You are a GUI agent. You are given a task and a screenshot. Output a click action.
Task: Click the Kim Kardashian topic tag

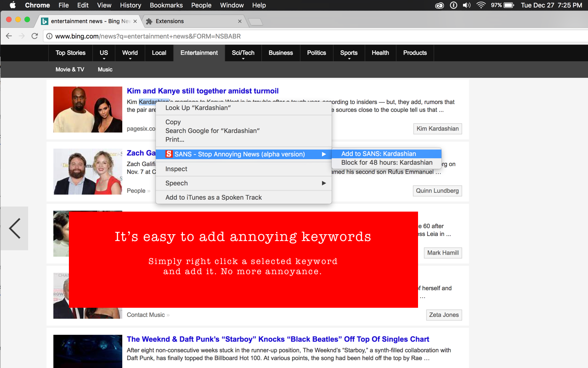pyautogui.click(x=437, y=129)
